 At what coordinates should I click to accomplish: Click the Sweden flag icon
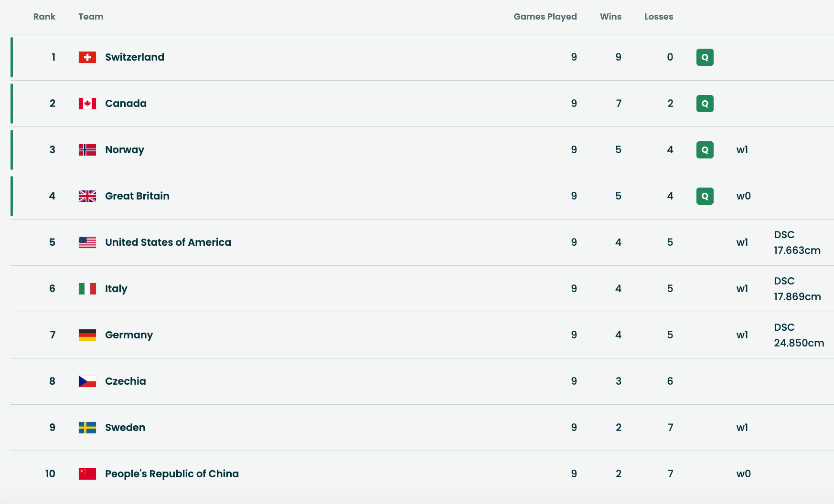[87, 428]
